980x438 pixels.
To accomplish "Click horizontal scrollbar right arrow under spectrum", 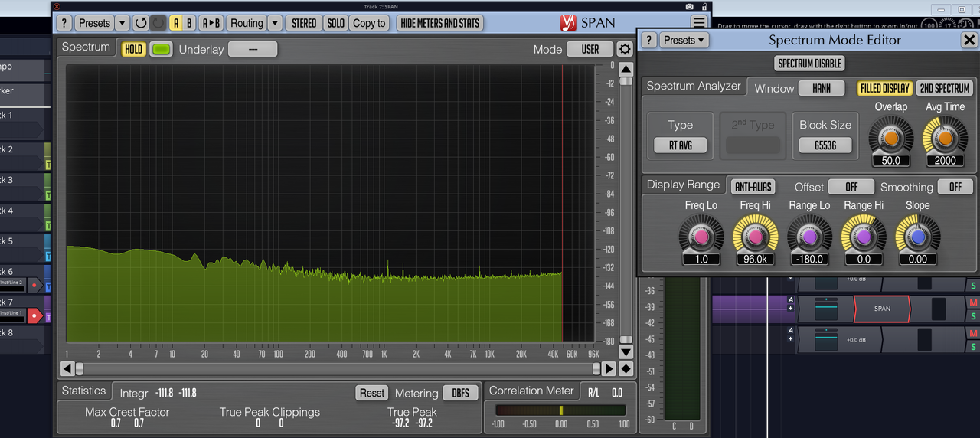I will (609, 368).
